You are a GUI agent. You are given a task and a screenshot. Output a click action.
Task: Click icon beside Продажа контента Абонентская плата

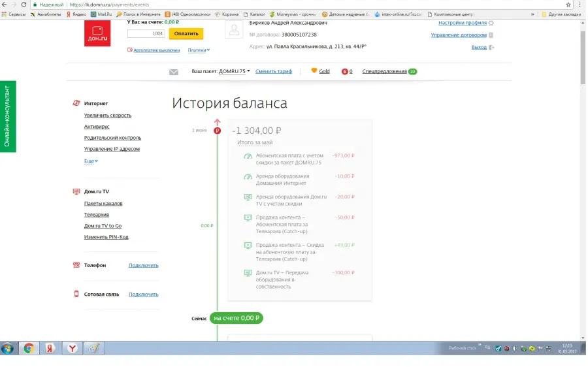248,218
